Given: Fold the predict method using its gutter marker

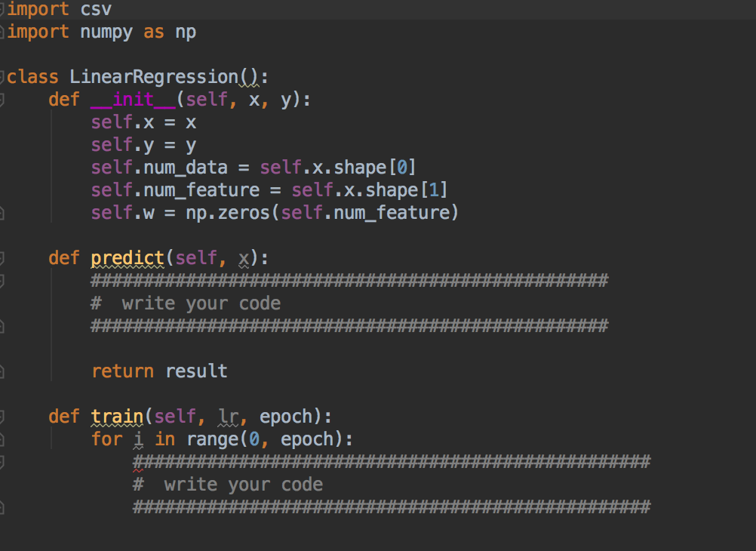Looking at the screenshot, I should (x=2, y=258).
